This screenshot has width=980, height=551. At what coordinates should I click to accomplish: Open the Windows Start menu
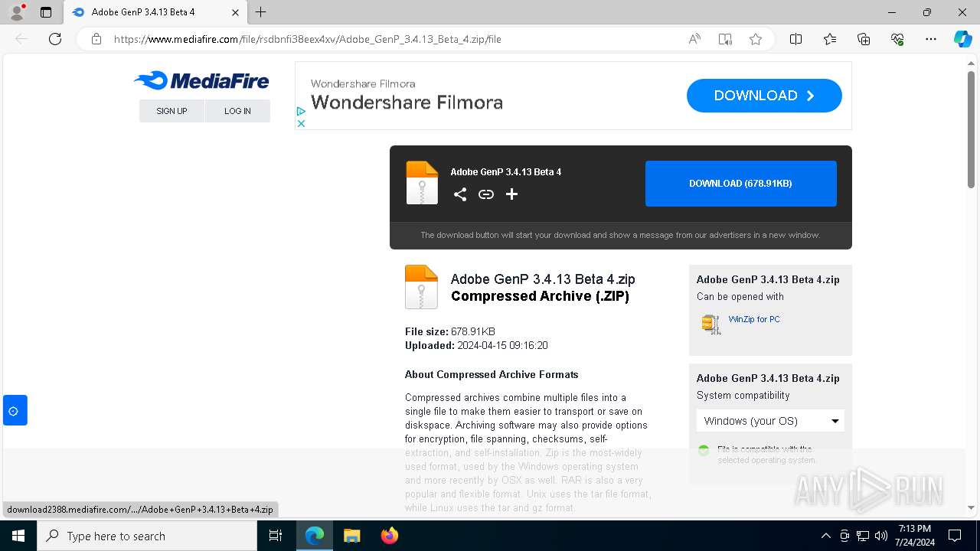coord(18,536)
